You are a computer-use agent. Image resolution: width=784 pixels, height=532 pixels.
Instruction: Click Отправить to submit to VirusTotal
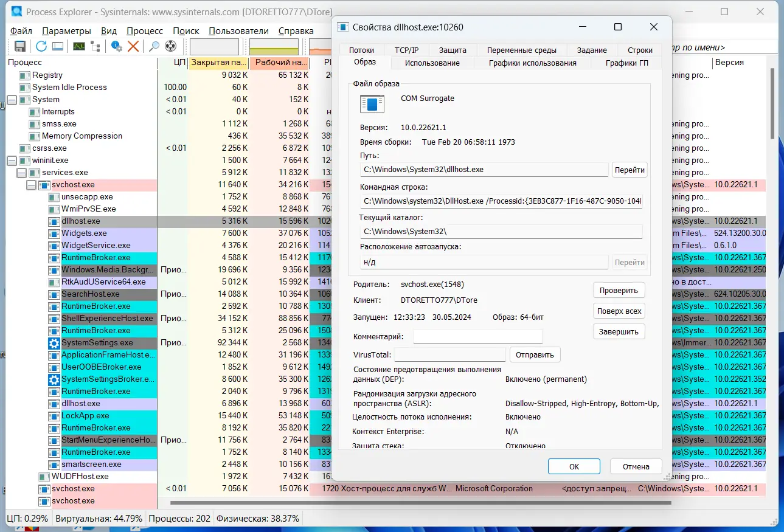tap(535, 354)
